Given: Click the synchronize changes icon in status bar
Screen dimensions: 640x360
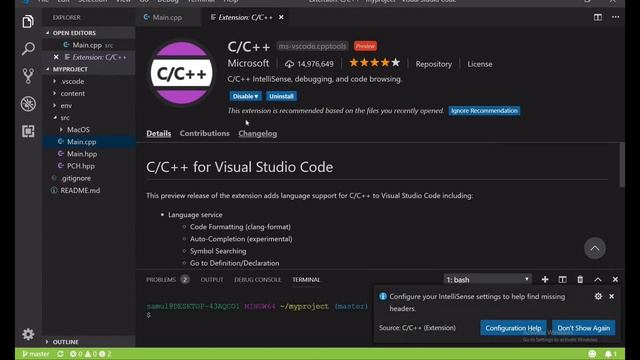Looking at the screenshot, I should [x=60, y=354].
